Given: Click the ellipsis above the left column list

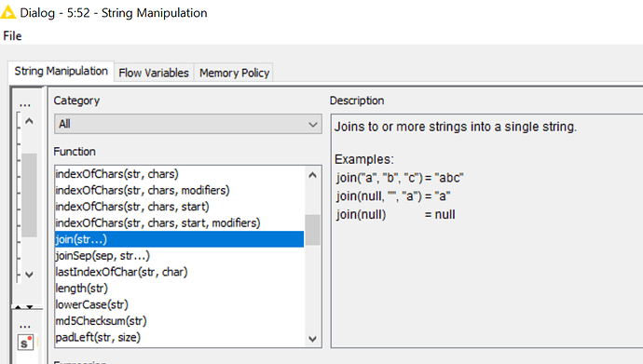Looking at the screenshot, I should tap(24, 105).
